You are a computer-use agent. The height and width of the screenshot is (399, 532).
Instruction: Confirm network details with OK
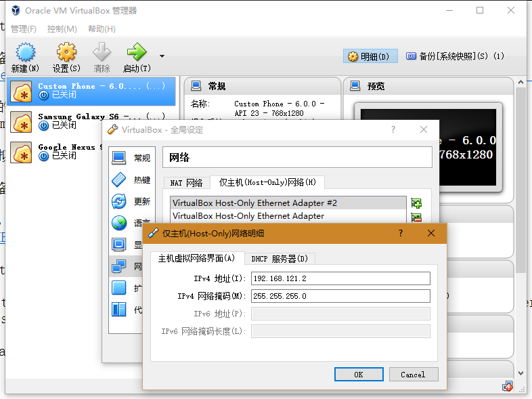[359, 375]
